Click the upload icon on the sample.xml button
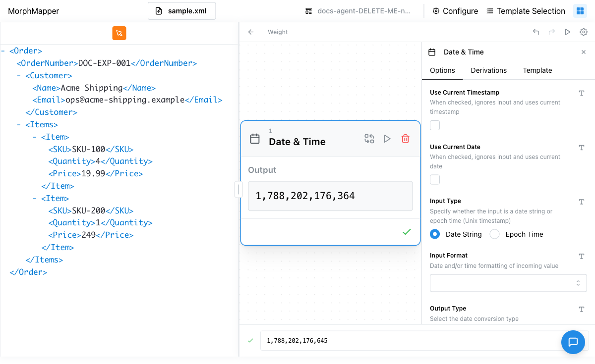The height and width of the screenshot is (364, 595). point(159,11)
